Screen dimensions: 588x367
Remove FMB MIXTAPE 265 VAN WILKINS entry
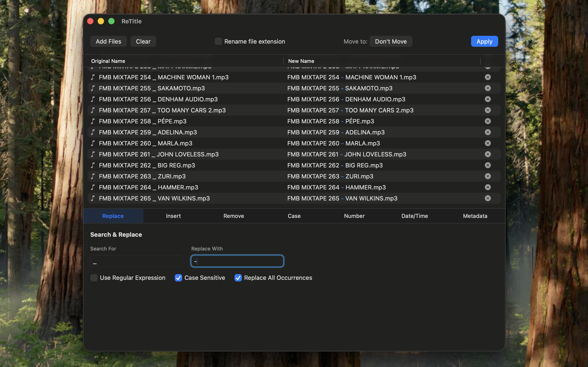488,198
